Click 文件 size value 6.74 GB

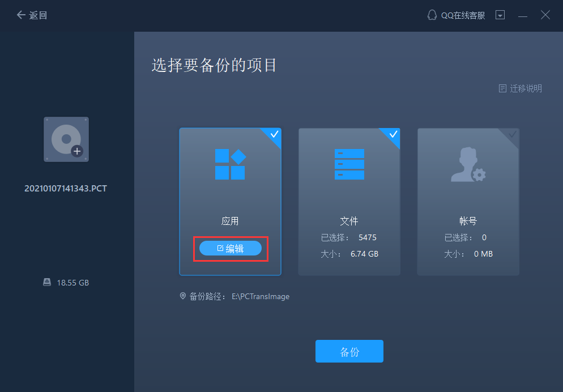[364, 254]
